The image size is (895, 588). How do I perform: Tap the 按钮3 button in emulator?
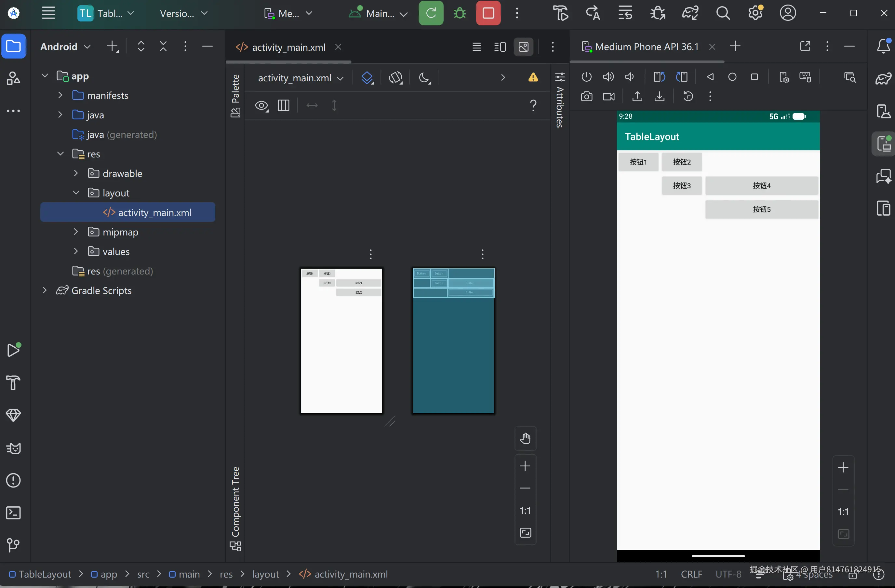pyautogui.click(x=682, y=186)
